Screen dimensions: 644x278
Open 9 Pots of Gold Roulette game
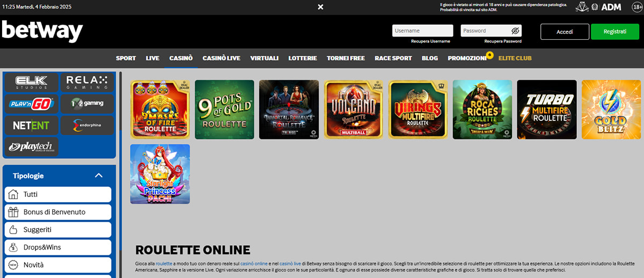coord(224,109)
